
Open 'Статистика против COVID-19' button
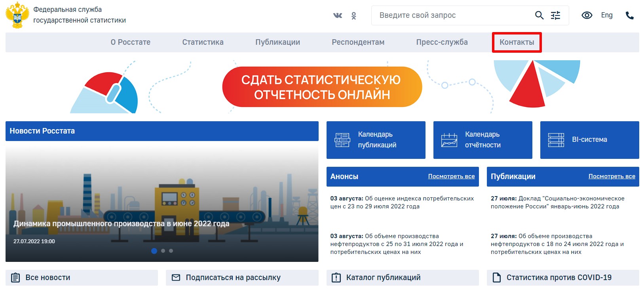(563, 278)
